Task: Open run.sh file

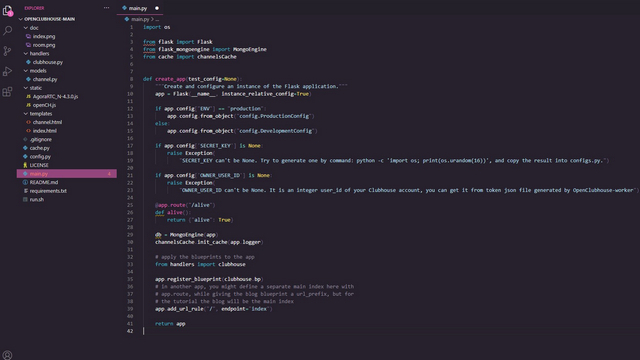Action: point(36,199)
